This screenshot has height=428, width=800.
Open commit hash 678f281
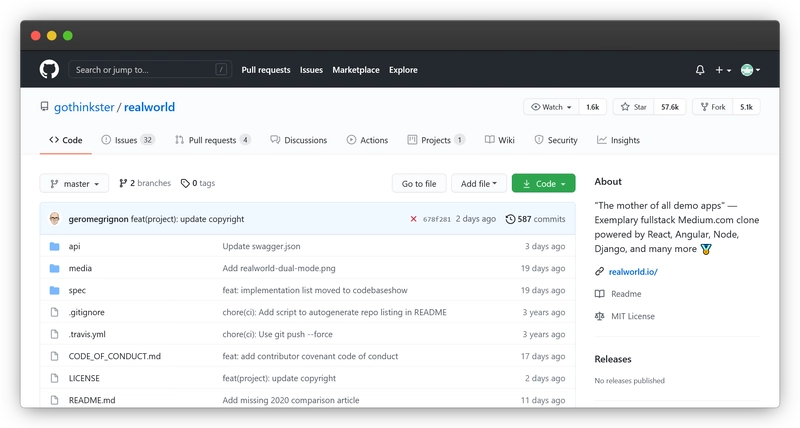coord(437,219)
